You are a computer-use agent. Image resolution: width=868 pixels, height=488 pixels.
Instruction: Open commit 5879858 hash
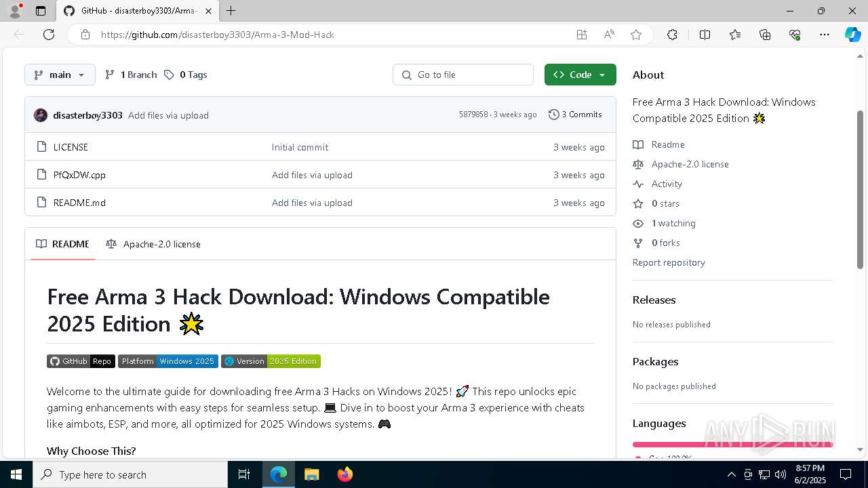click(x=473, y=115)
